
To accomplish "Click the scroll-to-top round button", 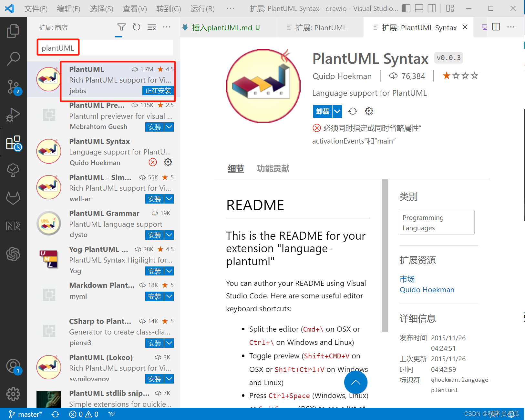I will (x=355, y=382).
